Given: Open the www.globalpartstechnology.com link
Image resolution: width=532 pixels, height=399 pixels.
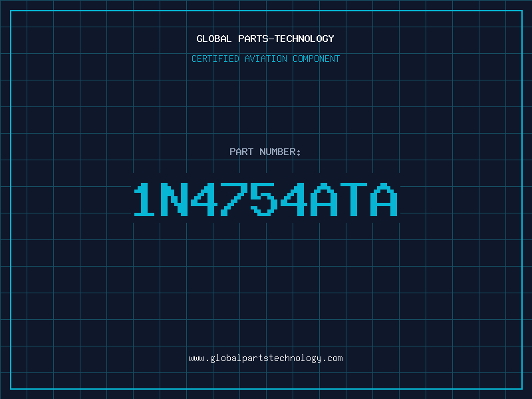Looking at the screenshot, I should point(265,358).
